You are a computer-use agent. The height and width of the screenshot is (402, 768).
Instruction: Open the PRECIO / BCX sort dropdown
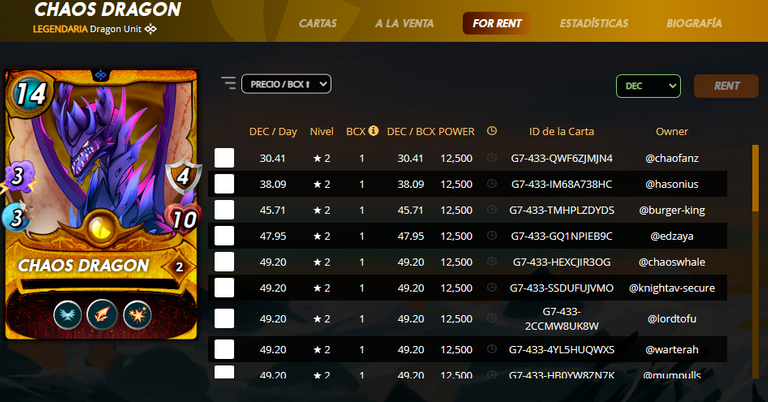[287, 84]
